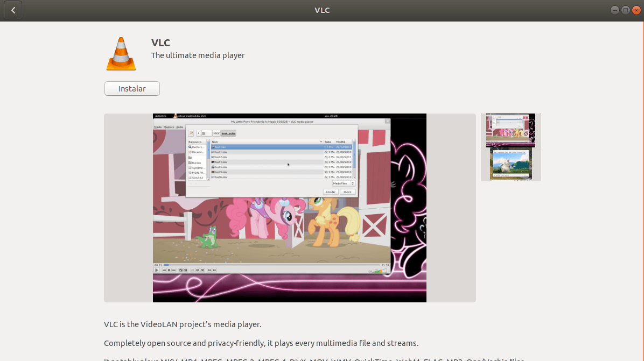Viewport: 644px width, 361px height.
Task: Click the VLC traffic cone app icon
Action: pyautogui.click(x=121, y=53)
